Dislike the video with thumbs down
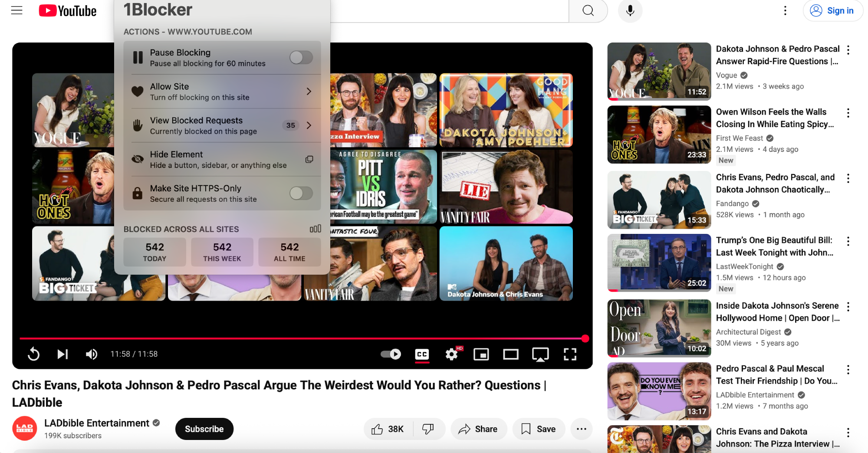The height and width of the screenshot is (453, 868). point(428,429)
